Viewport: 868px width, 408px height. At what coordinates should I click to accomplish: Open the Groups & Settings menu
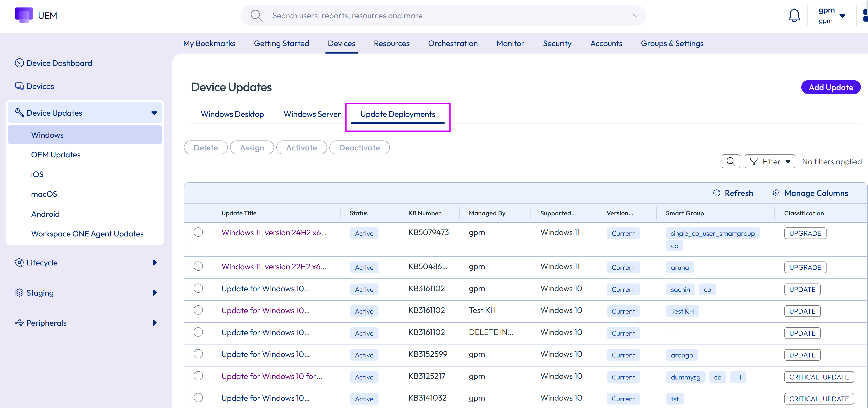coord(672,44)
